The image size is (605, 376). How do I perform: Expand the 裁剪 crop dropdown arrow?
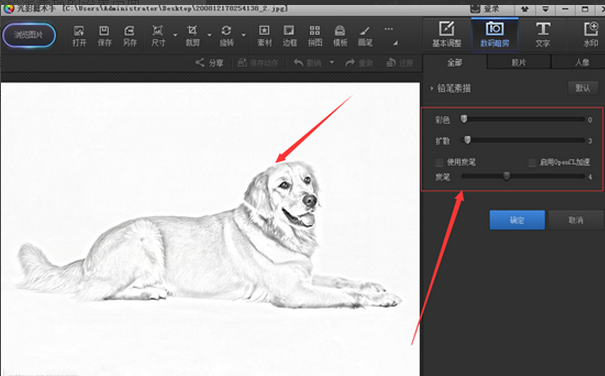[210, 35]
